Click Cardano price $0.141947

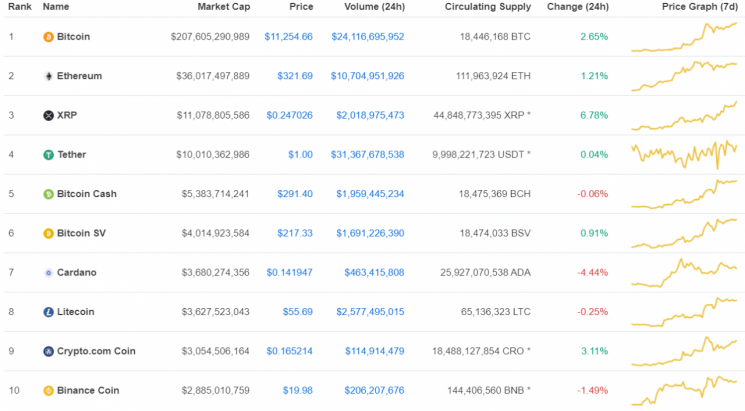(289, 273)
